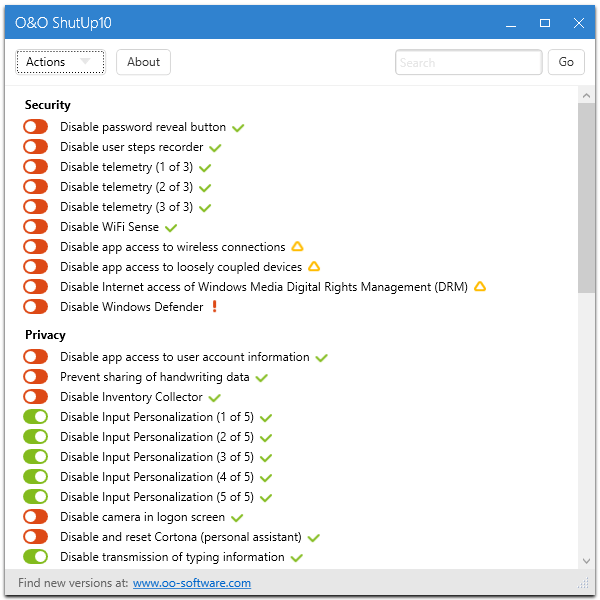
Task: Click green checkmark beside Disable password reveal button
Action: (x=238, y=128)
